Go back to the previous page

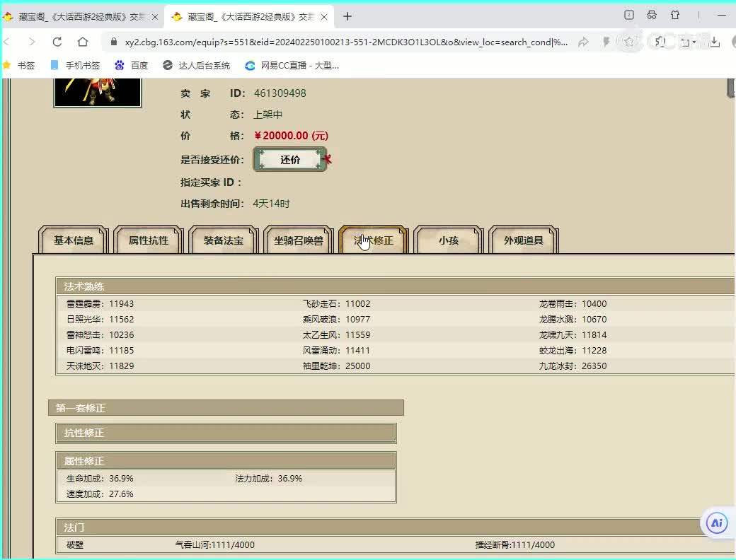click(6, 42)
